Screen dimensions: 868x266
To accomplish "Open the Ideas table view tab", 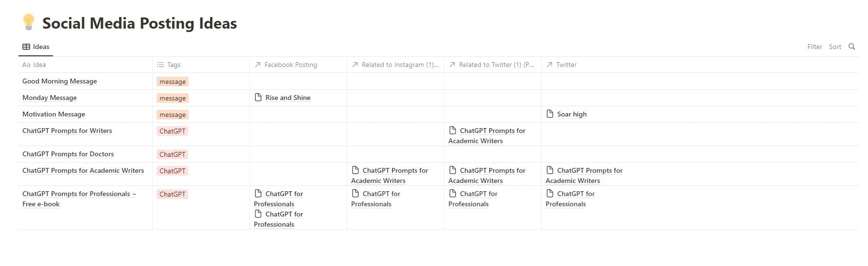I will (x=36, y=47).
